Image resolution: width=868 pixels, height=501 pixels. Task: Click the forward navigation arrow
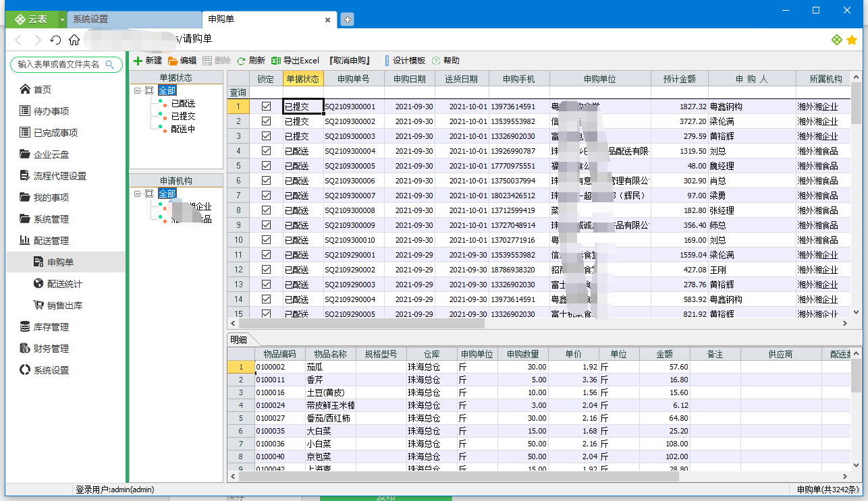(38, 40)
